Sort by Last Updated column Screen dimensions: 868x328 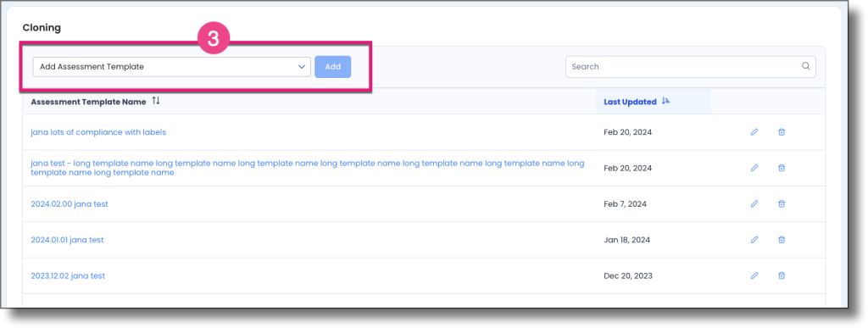666,101
